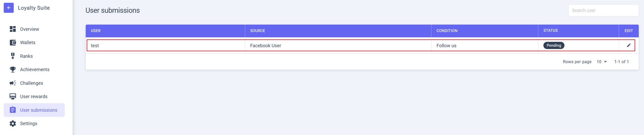Open the rows per page dropdown
644x135 pixels.
[x=602, y=62]
